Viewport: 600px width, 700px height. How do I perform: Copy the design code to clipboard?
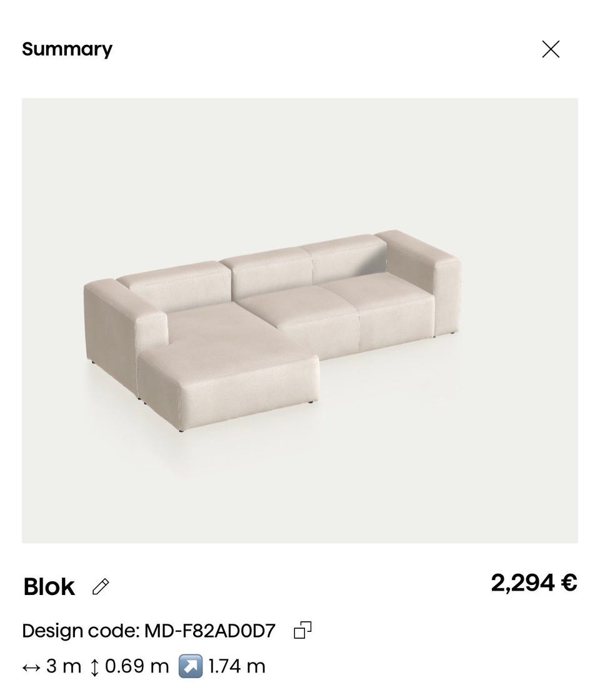302,630
